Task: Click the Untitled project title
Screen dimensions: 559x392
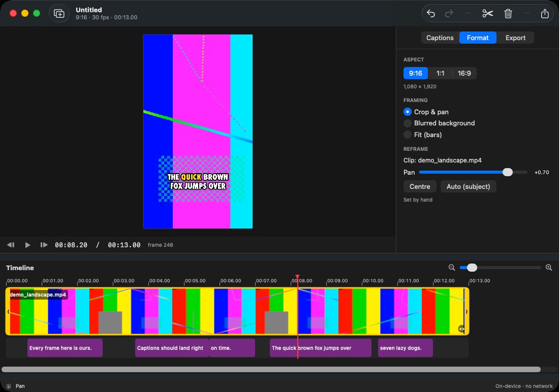Action: (89, 10)
